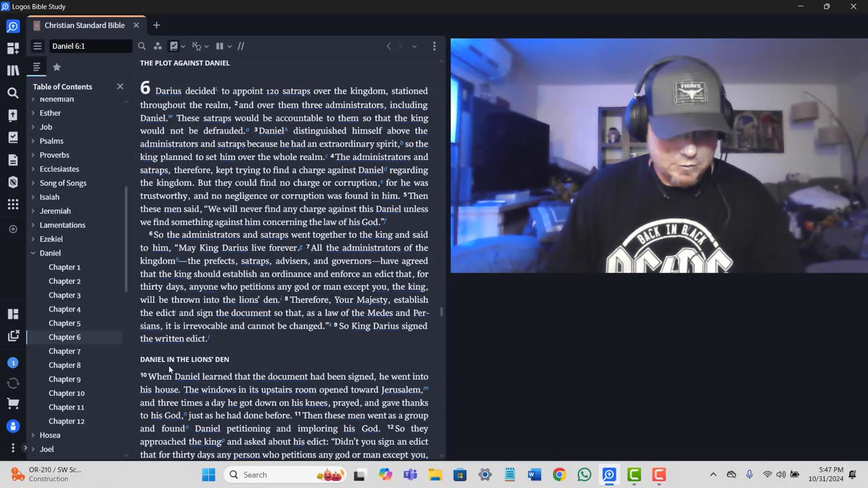Collapse the Daniel book in contents

pos(33,253)
